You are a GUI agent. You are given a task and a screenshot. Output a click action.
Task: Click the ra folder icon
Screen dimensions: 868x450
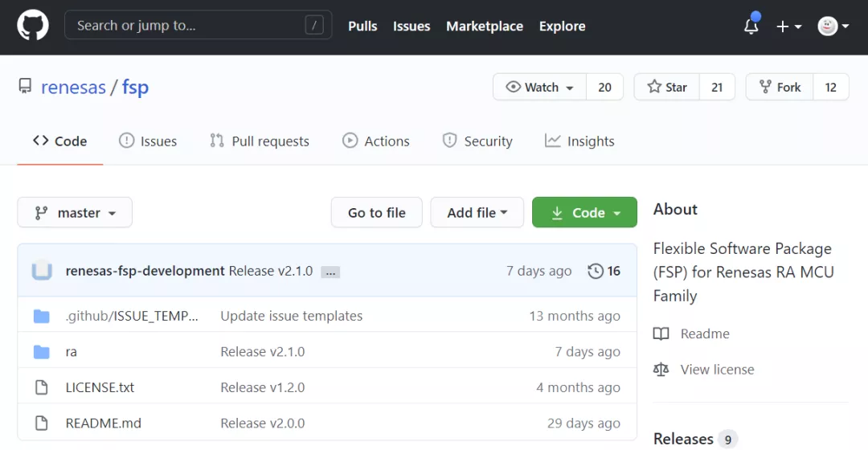42,352
